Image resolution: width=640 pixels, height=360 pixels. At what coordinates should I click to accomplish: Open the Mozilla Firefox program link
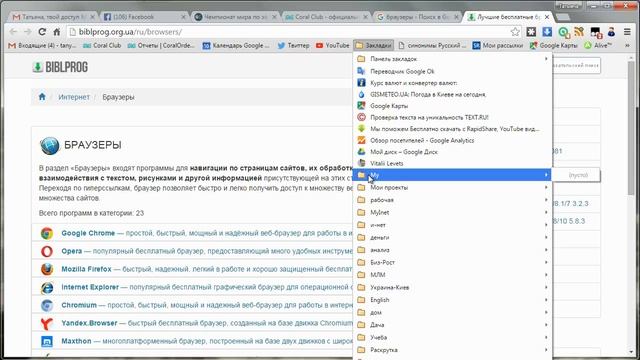[x=86, y=269]
